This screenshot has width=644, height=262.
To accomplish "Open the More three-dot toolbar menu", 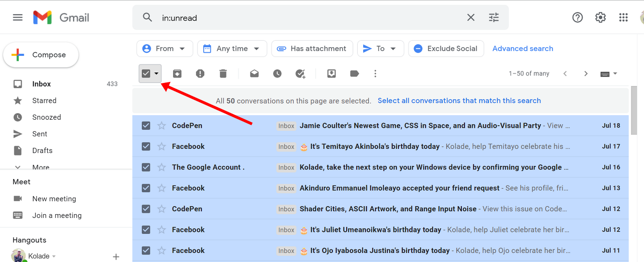I will coord(375,73).
